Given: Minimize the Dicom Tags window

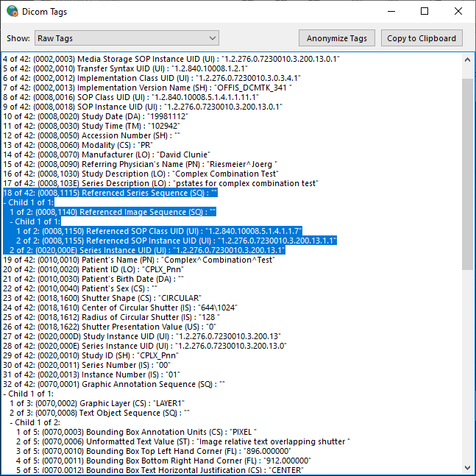Looking at the screenshot, I should [391, 12].
